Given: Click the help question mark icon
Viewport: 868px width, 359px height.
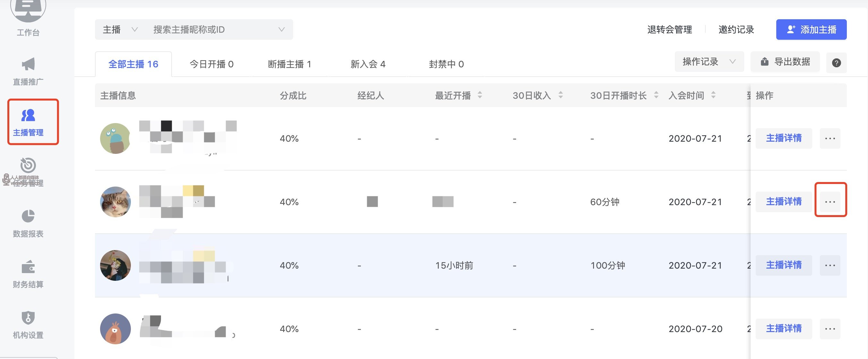Looking at the screenshot, I should pos(836,63).
